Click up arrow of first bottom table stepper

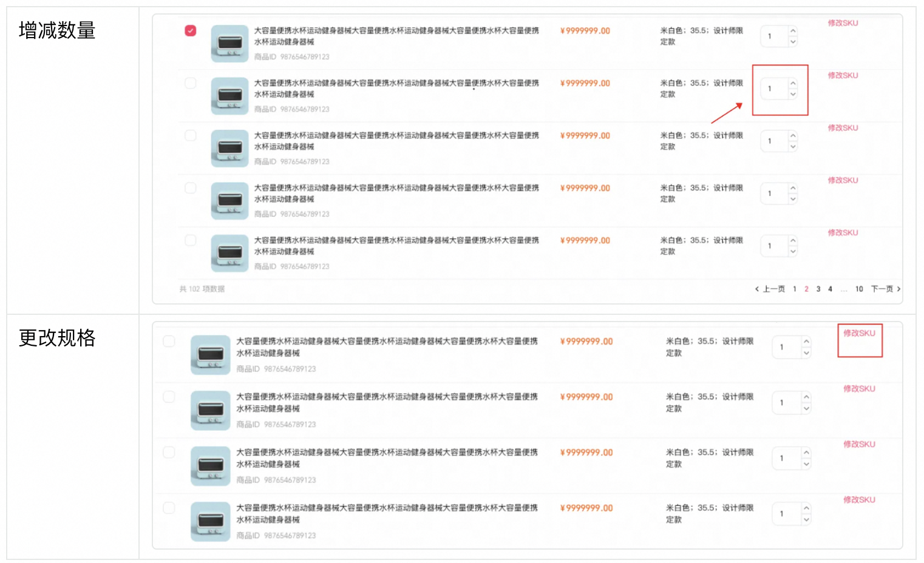click(806, 342)
